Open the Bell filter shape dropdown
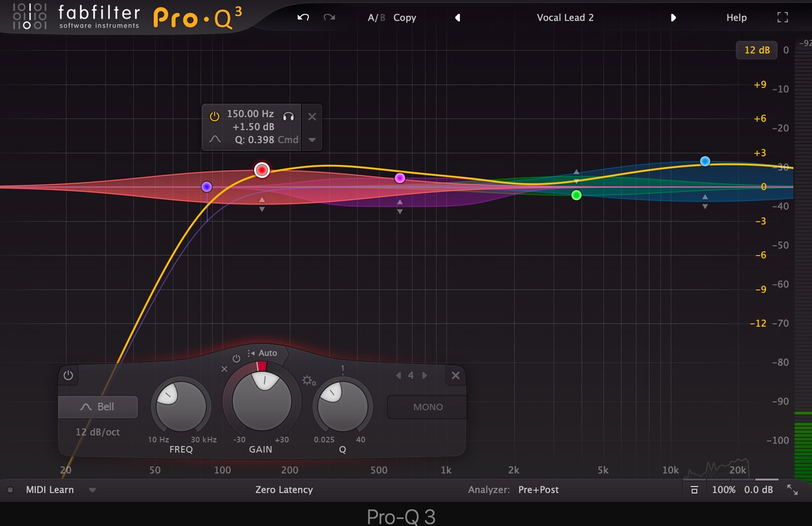 point(98,407)
